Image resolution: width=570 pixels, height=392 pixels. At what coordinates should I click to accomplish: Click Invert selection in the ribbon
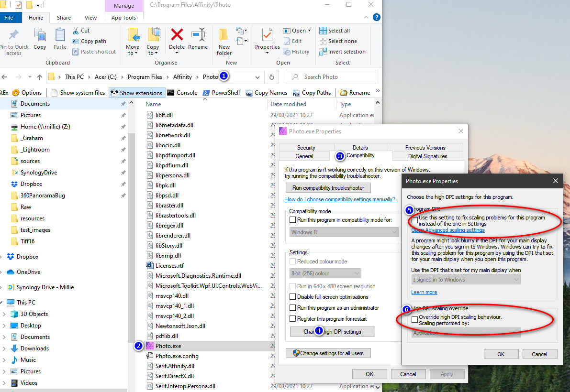343,52
